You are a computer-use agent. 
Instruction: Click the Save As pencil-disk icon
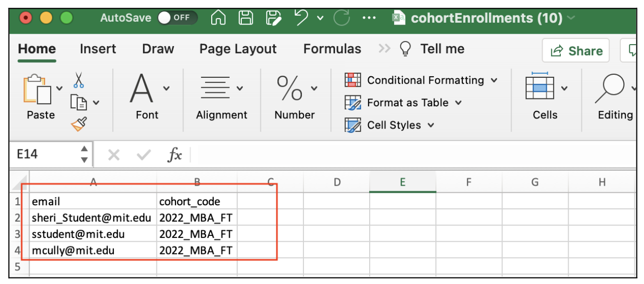click(274, 18)
